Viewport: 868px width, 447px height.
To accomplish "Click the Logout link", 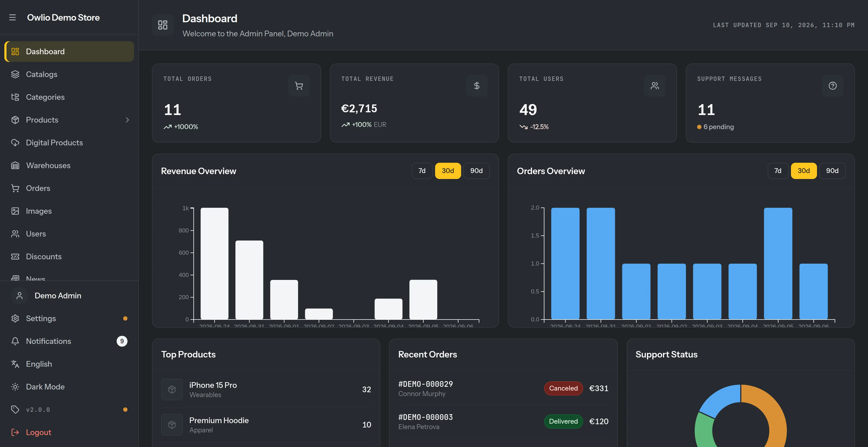I will [69, 433].
